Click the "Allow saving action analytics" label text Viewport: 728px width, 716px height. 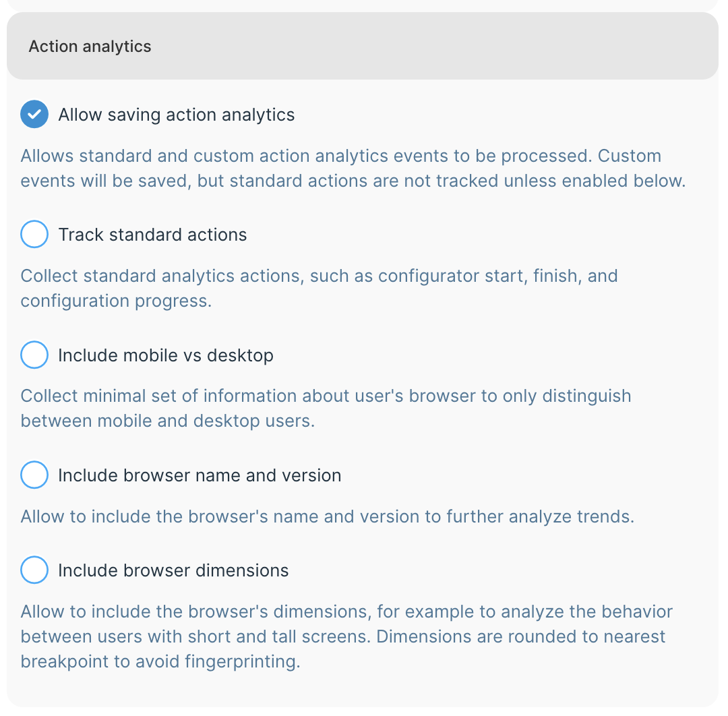click(176, 115)
